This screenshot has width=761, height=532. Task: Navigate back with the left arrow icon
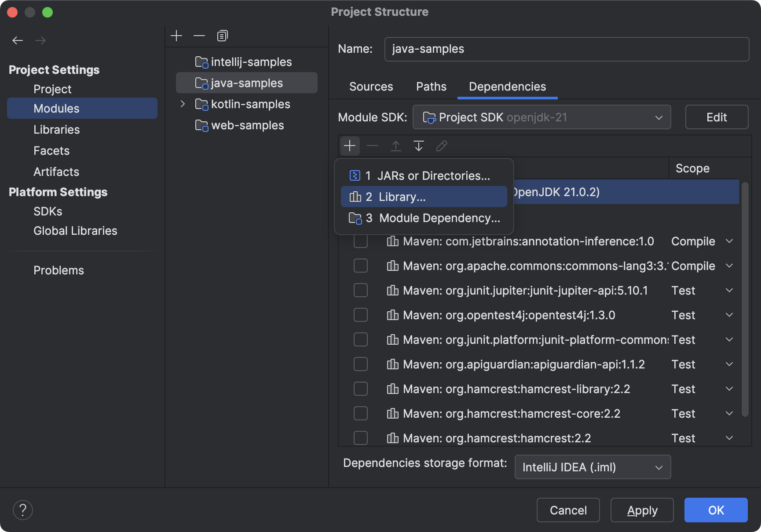pyautogui.click(x=18, y=40)
